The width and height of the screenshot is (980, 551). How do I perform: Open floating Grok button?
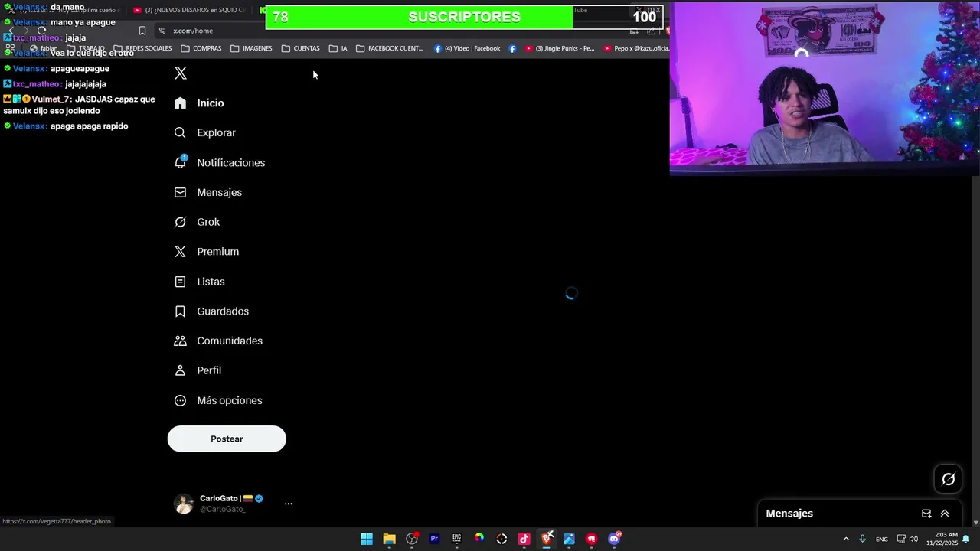[x=949, y=479]
